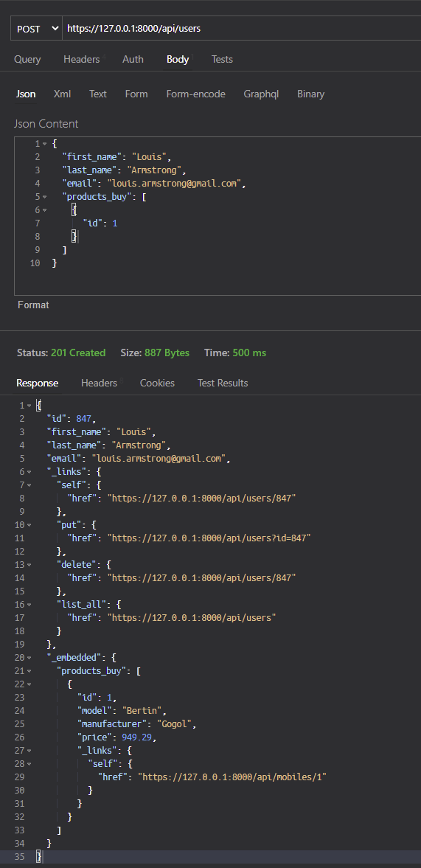Collapse the _links object in the response

[x=29, y=472]
